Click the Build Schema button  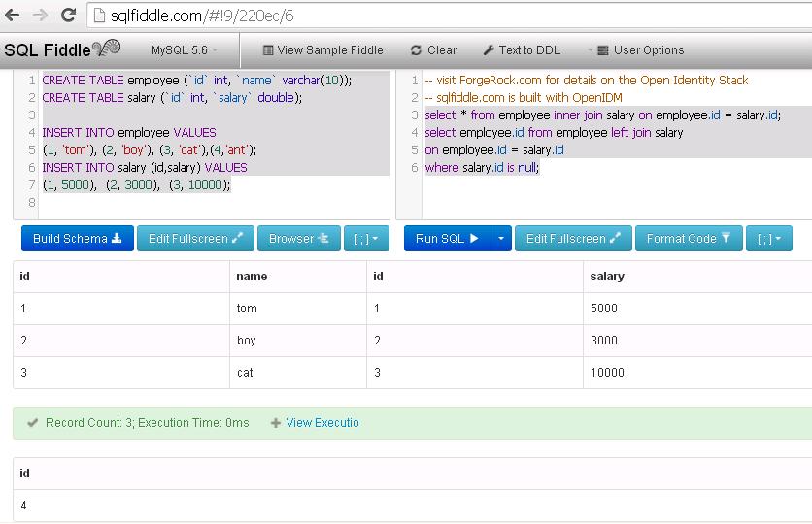coord(77,238)
